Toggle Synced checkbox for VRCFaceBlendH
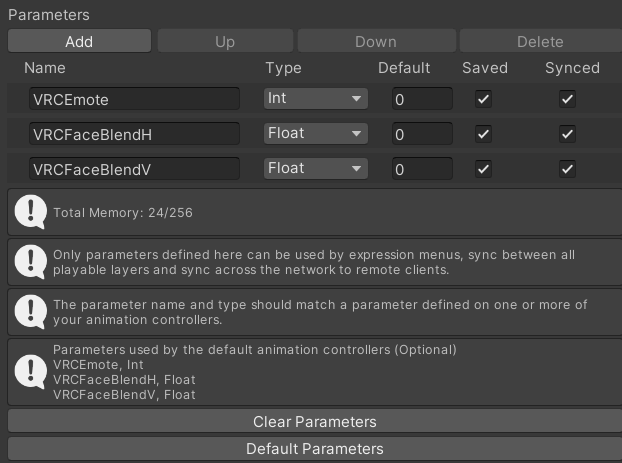Screen dimensions: 622x463 click(x=567, y=134)
